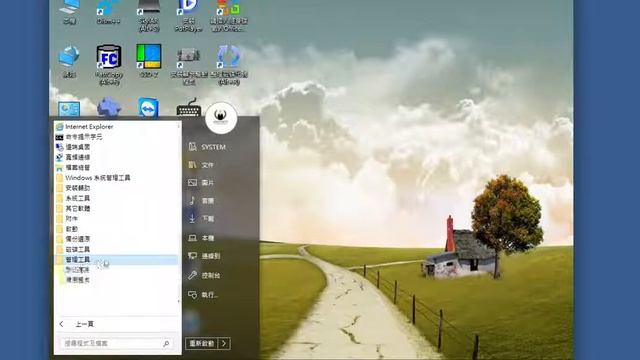The width and height of the screenshot is (640, 360).
Task: Open the PotPlayer desktop shortcut
Action: [188, 16]
